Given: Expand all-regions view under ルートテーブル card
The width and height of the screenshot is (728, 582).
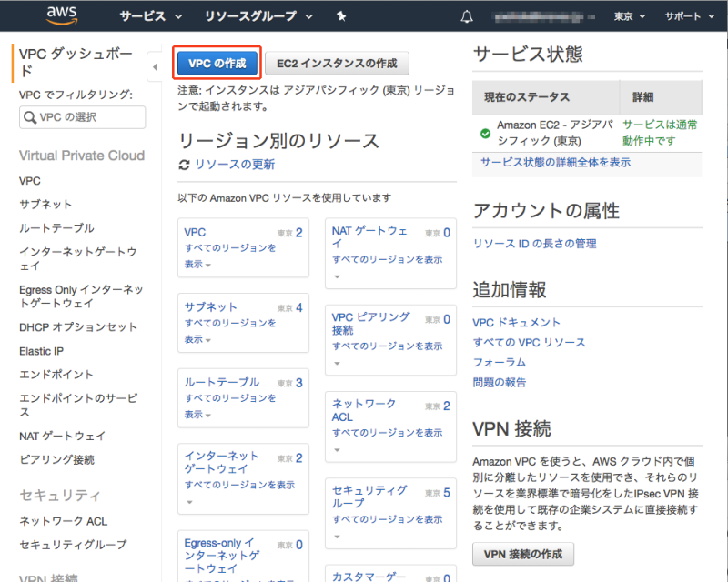Looking at the screenshot, I should click(x=230, y=406).
